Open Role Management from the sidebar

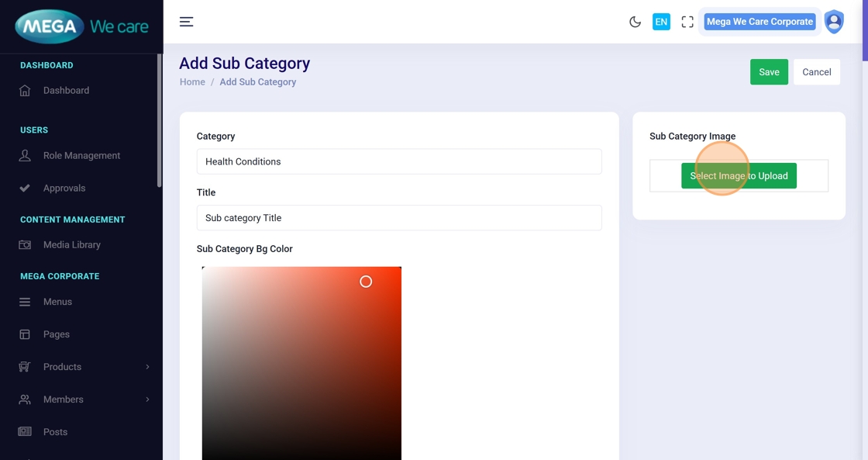click(x=81, y=156)
